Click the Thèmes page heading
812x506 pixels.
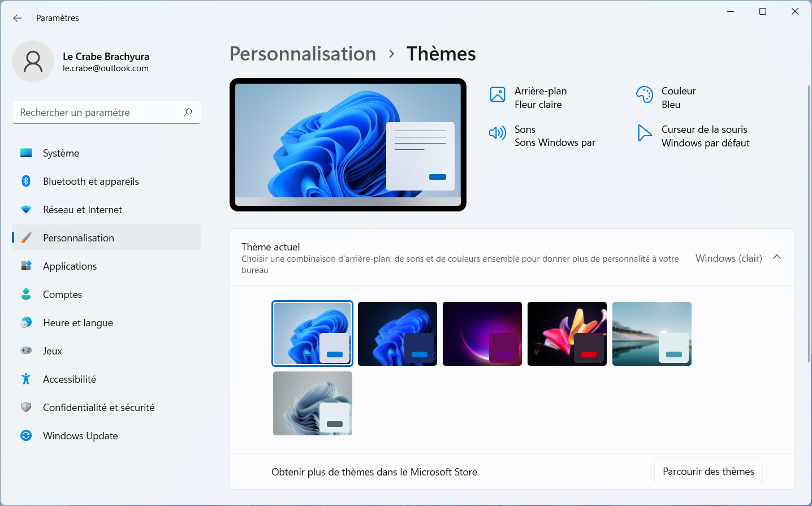(x=441, y=54)
